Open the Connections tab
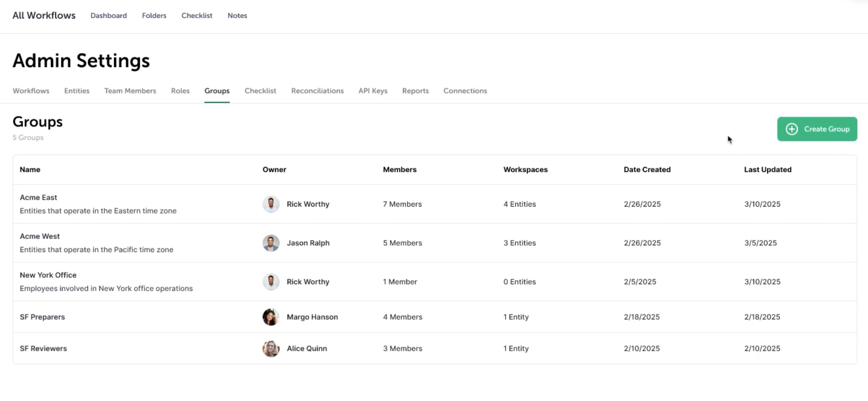The height and width of the screenshot is (401, 868). [465, 91]
